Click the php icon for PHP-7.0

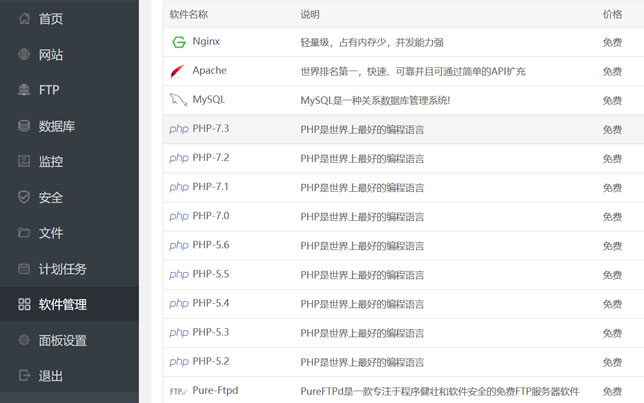point(179,217)
